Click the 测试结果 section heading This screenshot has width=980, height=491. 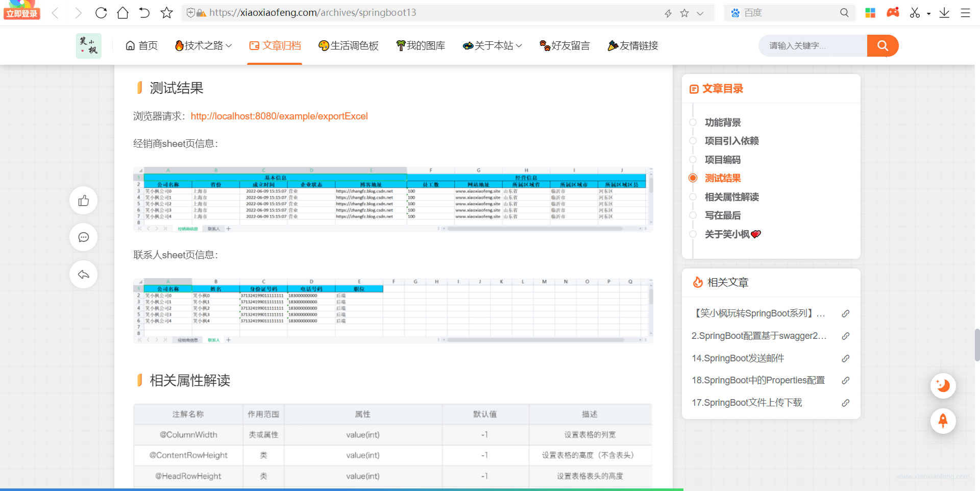(177, 88)
